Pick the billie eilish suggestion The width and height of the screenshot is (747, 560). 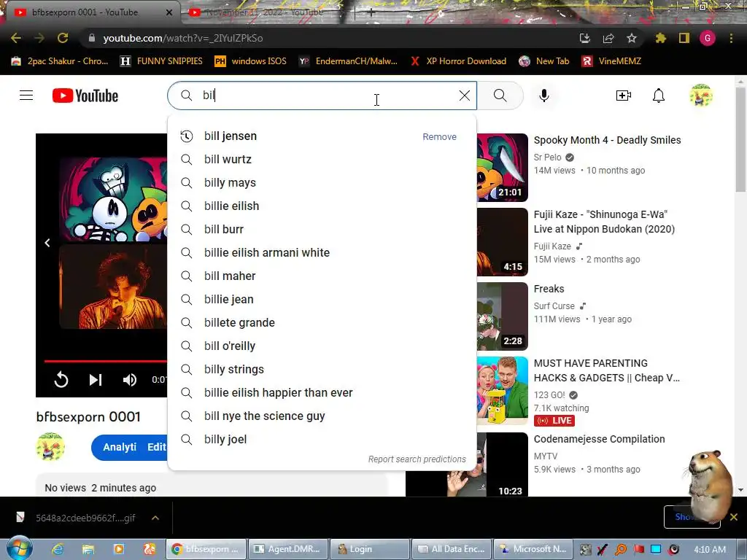pos(322,206)
